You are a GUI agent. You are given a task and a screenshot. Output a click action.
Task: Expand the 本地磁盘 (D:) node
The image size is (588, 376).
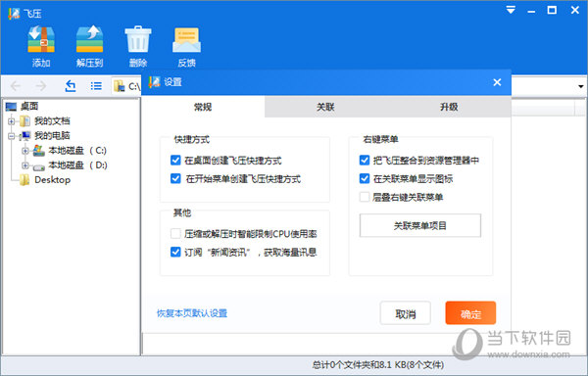click(x=25, y=165)
